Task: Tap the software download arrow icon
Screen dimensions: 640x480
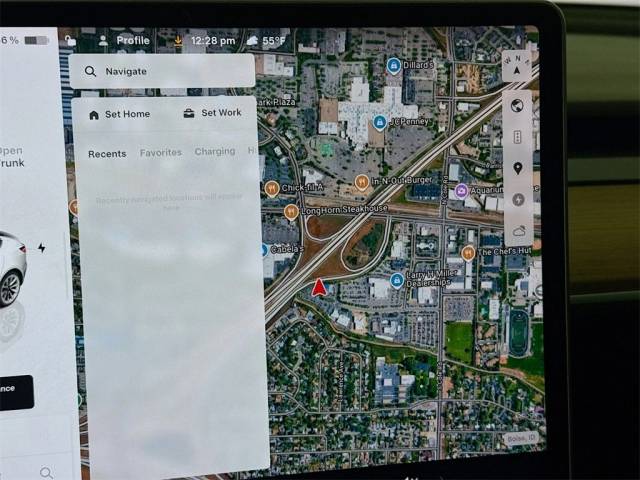Action: point(178,41)
